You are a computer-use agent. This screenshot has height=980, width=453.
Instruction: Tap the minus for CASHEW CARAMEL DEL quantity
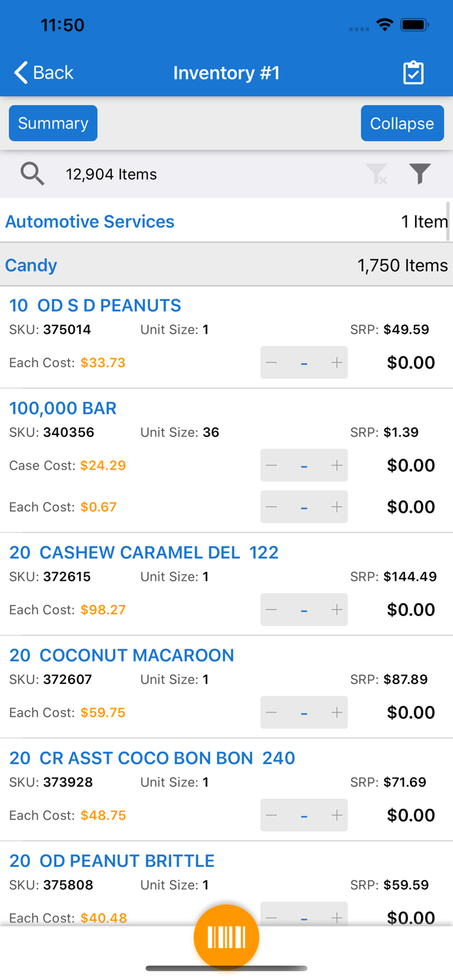coord(271,610)
